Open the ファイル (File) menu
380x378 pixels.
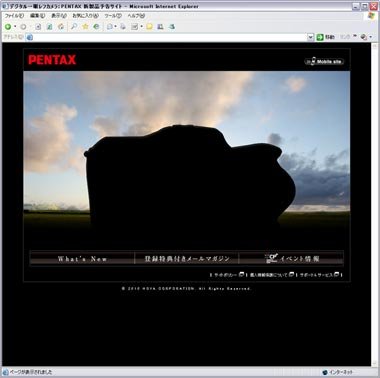tap(14, 16)
